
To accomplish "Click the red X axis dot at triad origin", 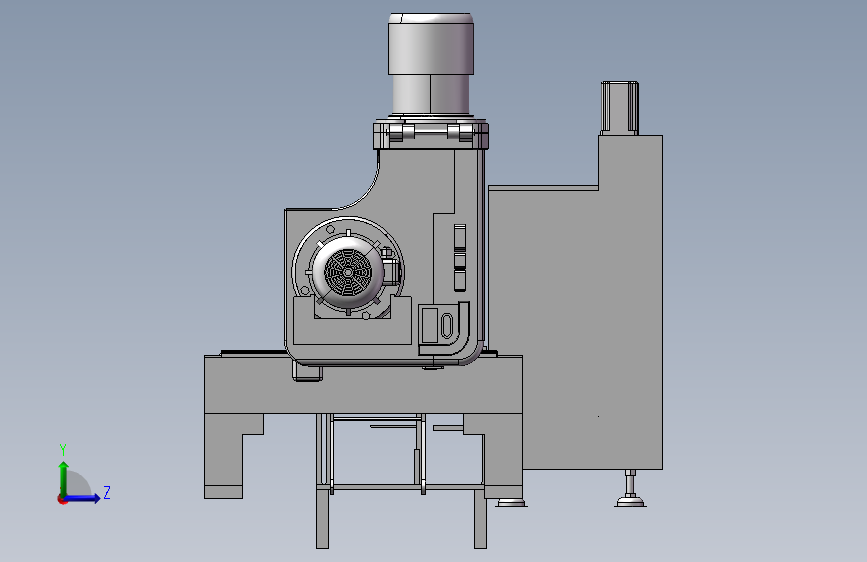I will pos(61,499).
